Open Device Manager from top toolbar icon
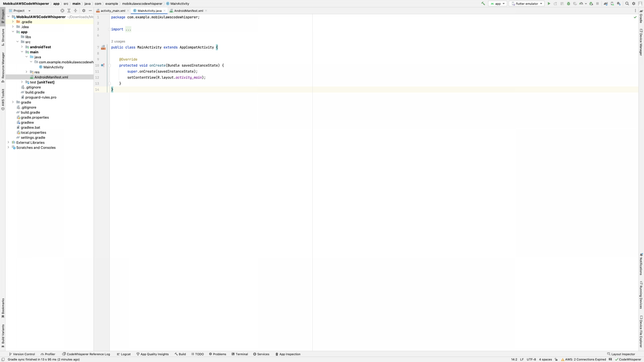Image resolution: width=644 pixels, height=362 pixels. (x=612, y=4)
